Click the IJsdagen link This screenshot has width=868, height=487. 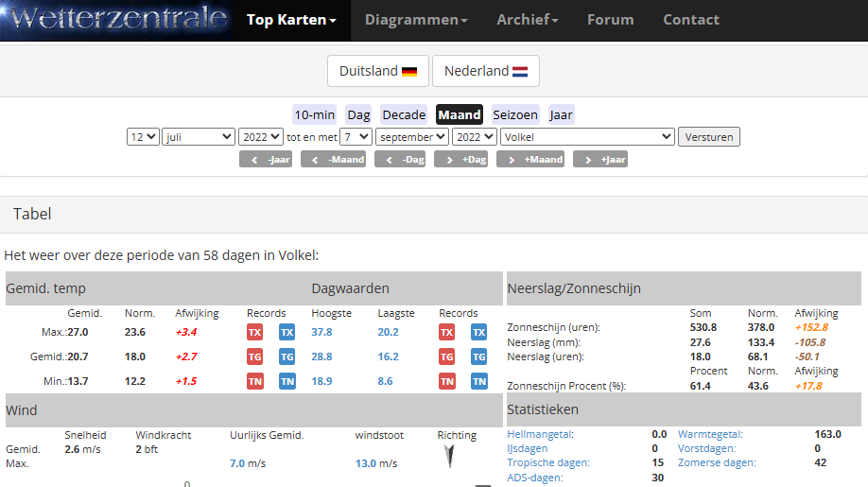coord(527,448)
